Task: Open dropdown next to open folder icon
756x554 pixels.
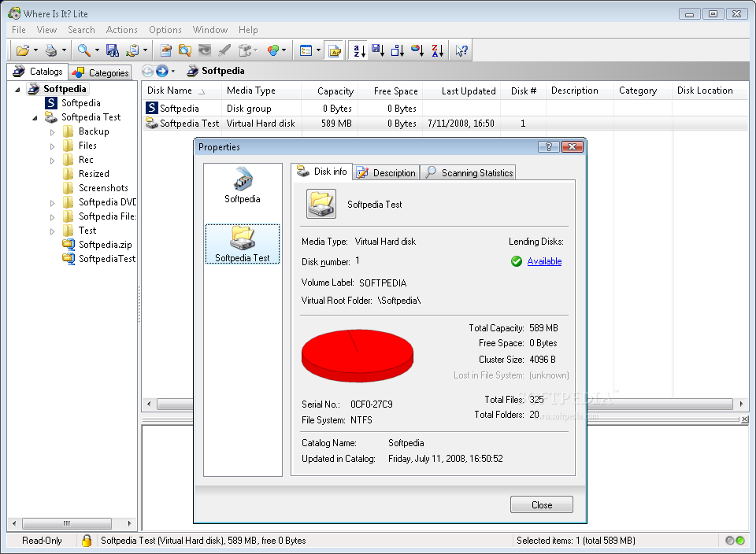Action: click(x=35, y=50)
